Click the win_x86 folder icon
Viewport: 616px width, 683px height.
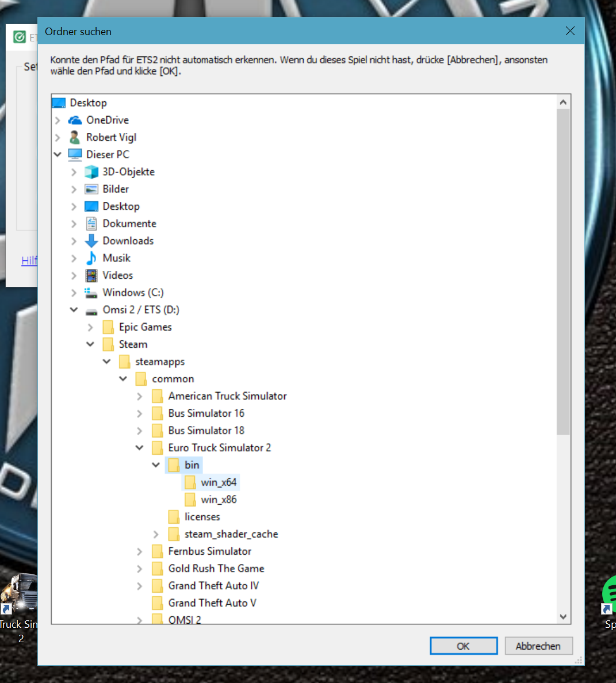point(190,500)
